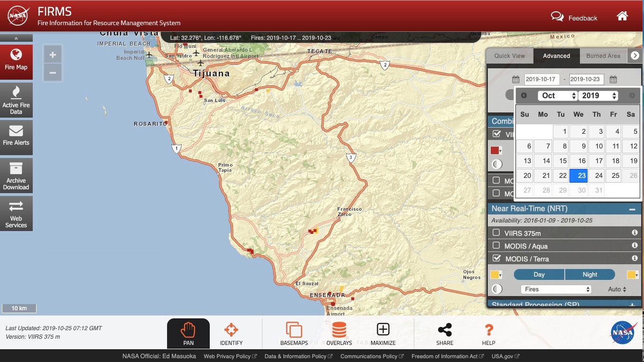The height and width of the screenshot is (362, 644).
Task: Show info for MODIS / Aqua layer
Action: tap(635, 245)
